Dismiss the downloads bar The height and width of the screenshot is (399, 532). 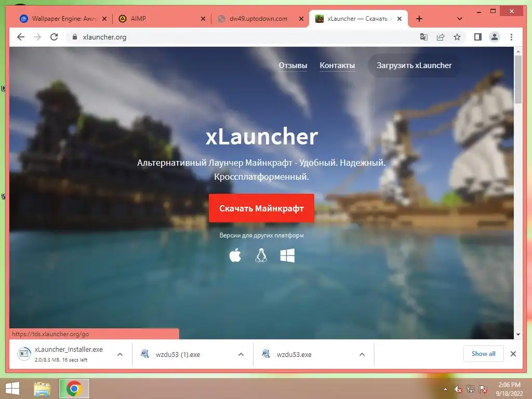513,354
